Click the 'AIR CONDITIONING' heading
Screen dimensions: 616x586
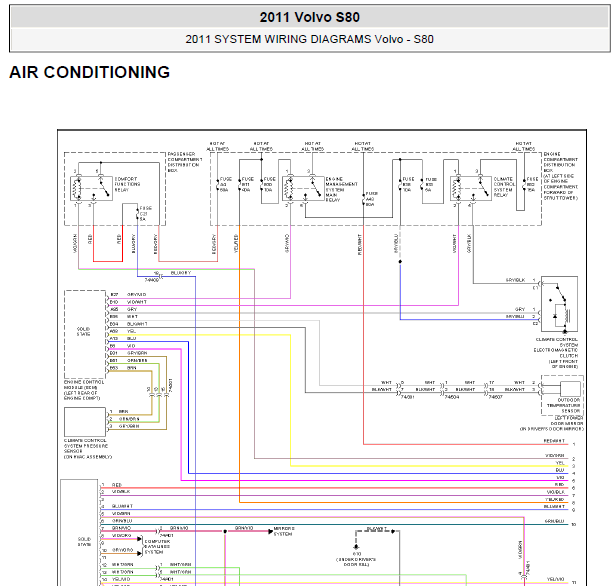click(x=90, y=72)
